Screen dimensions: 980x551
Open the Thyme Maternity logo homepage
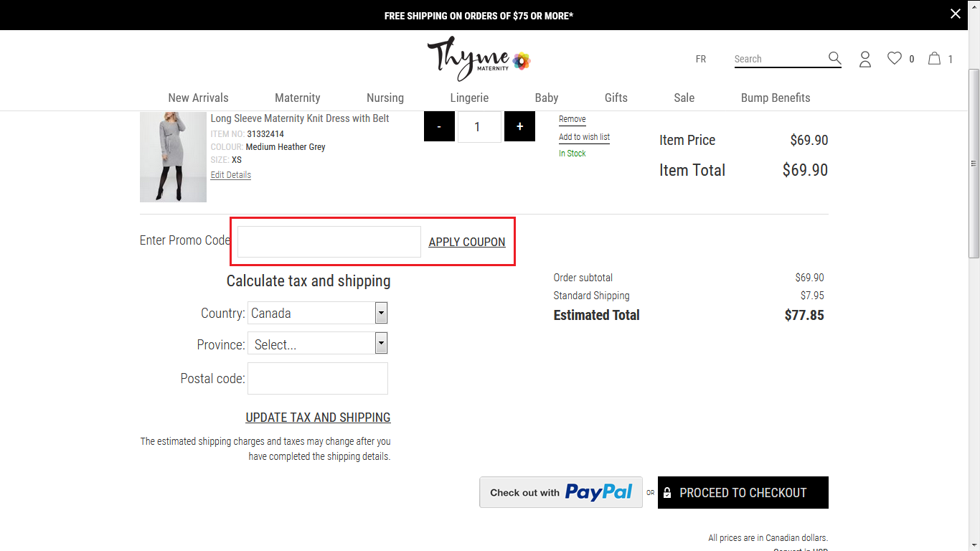tap(479, 58)
